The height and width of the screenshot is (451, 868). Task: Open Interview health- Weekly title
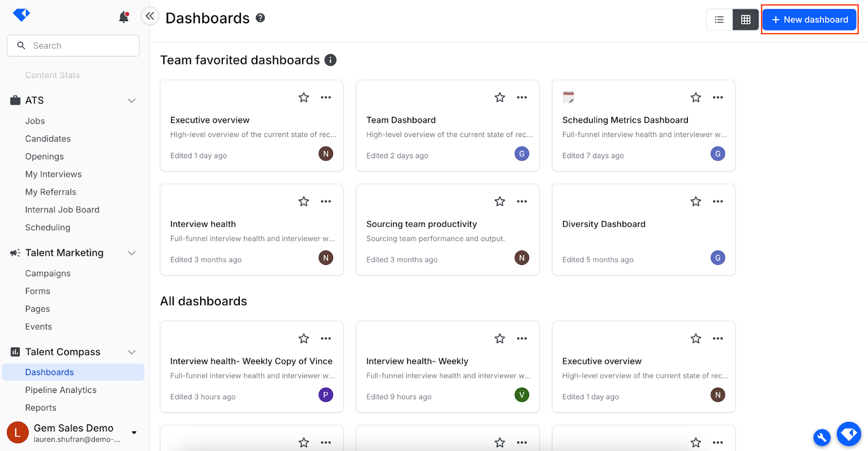(417, 362)
